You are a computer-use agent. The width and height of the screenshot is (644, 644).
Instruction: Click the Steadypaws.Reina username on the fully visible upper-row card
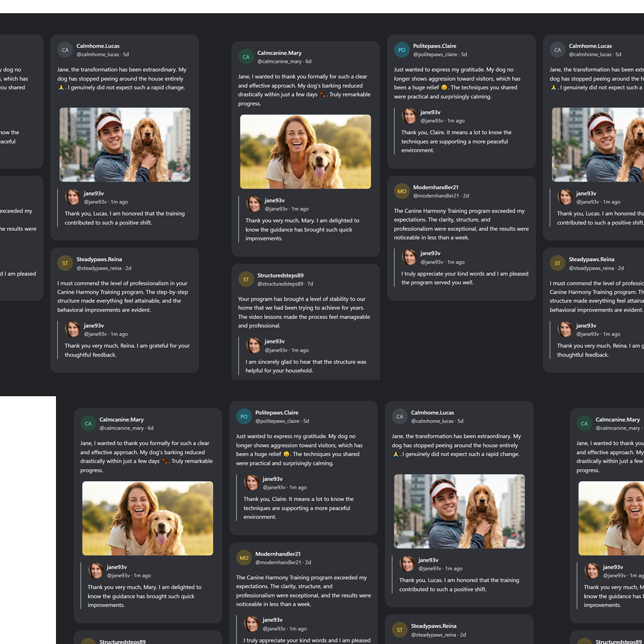[99, 259]
